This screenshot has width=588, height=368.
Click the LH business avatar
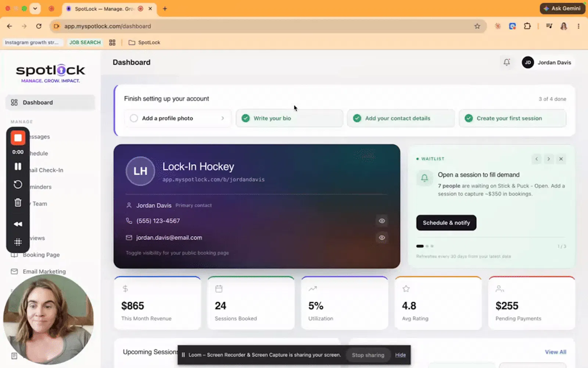pyautogui.click(x=140, y=171)
